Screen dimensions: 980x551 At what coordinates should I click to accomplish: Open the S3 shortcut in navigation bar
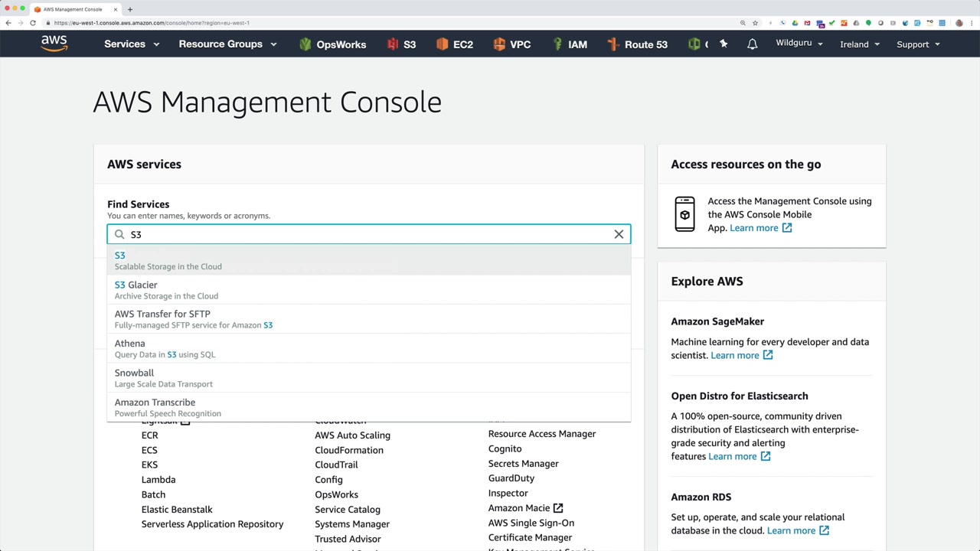[x=401, y=44]
